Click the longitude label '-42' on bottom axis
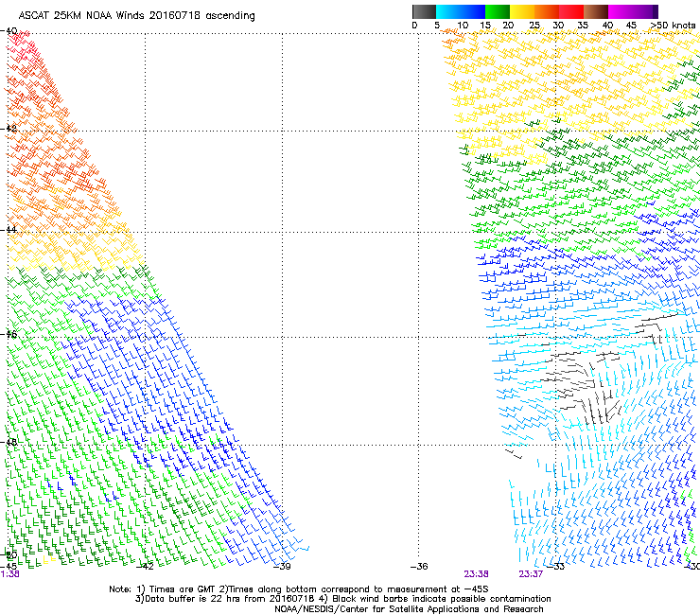This screenshot has width=700, height=615. pyautogui.click(x=145, y=567)
